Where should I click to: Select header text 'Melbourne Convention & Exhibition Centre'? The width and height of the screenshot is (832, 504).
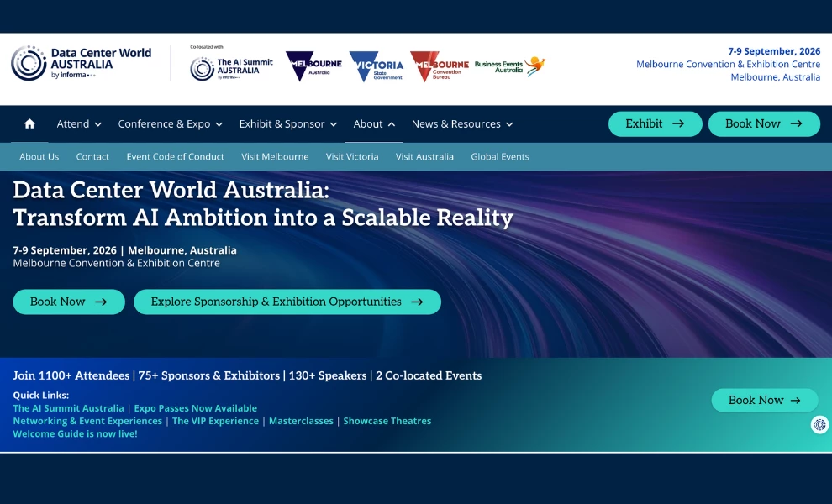(x=728, y=64)
